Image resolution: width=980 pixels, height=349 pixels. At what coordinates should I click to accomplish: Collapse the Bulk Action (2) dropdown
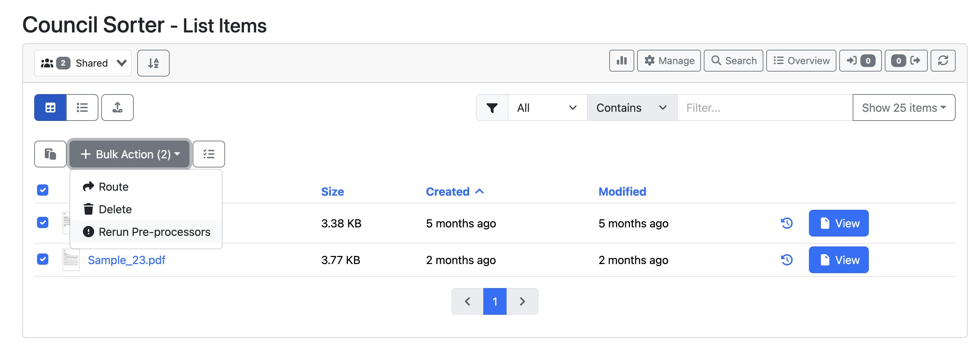pos(129,154)
